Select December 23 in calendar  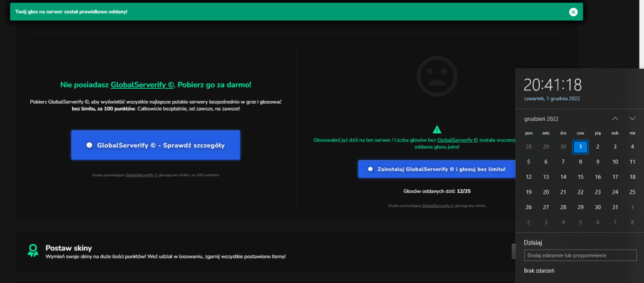pyautogui.click(x=598, y=192)
